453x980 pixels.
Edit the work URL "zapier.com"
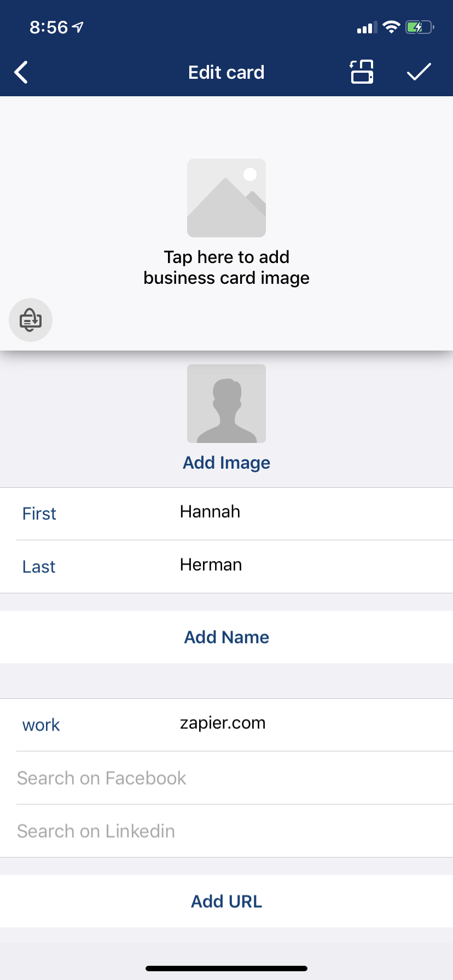point(223,723)
